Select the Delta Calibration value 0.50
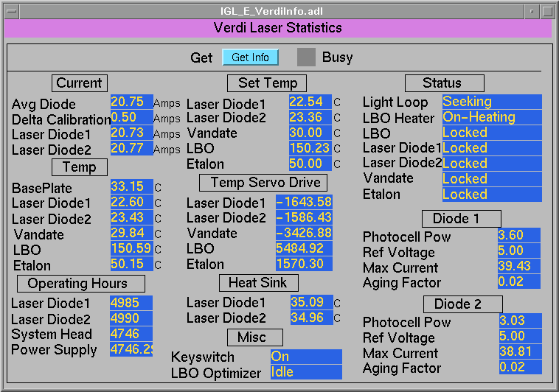This screenshot has height=392, width=559. tap(131, 117)
